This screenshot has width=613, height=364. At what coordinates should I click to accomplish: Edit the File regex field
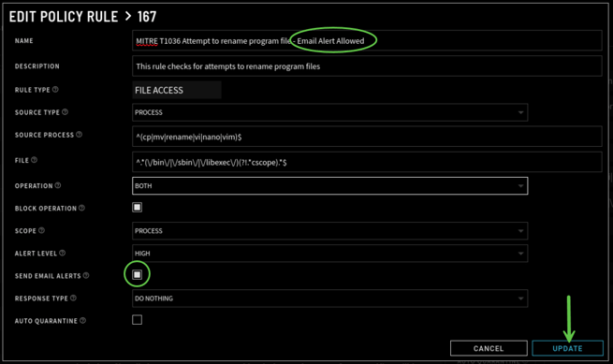click(x=367, y=162)
